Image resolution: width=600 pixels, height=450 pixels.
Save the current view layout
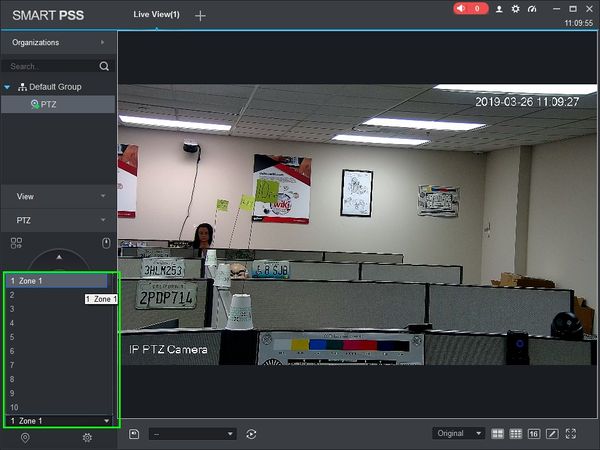[x=134, y=434]
